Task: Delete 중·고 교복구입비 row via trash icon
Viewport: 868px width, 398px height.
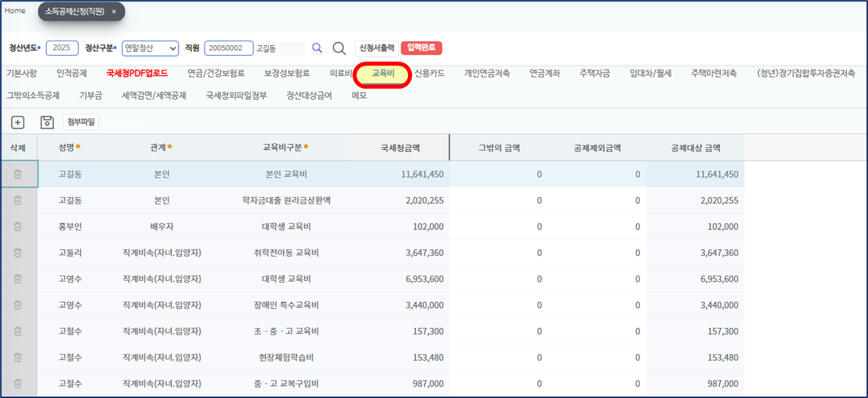Action: click(18, 384)
